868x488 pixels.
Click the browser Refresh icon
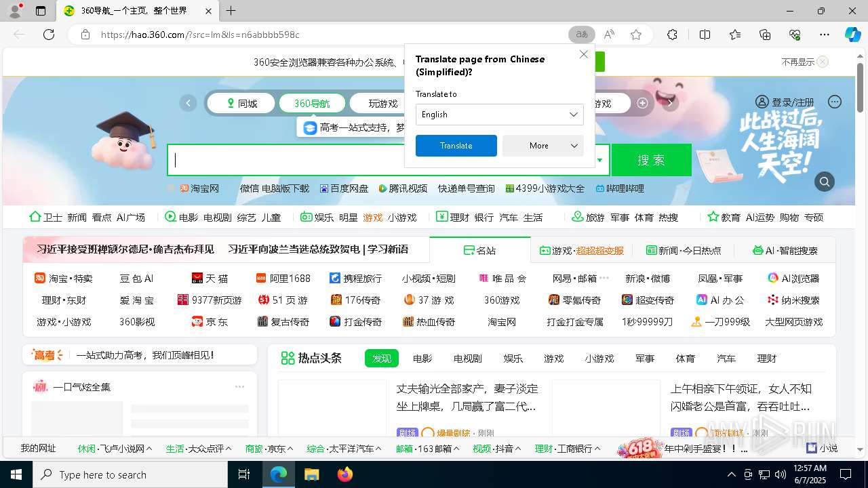click(49, 35)
